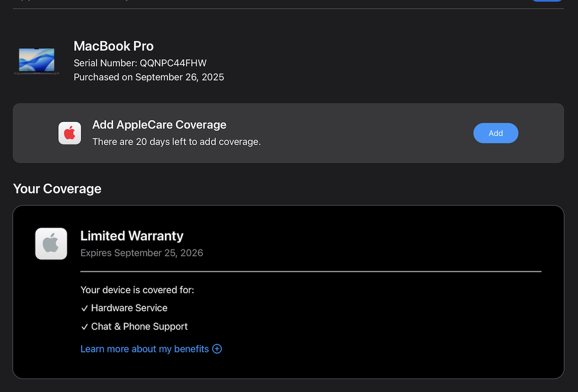Viewport: 578px width, 392px height.
Task: Click the Your device is covered for label
Action: coord(137,290)
